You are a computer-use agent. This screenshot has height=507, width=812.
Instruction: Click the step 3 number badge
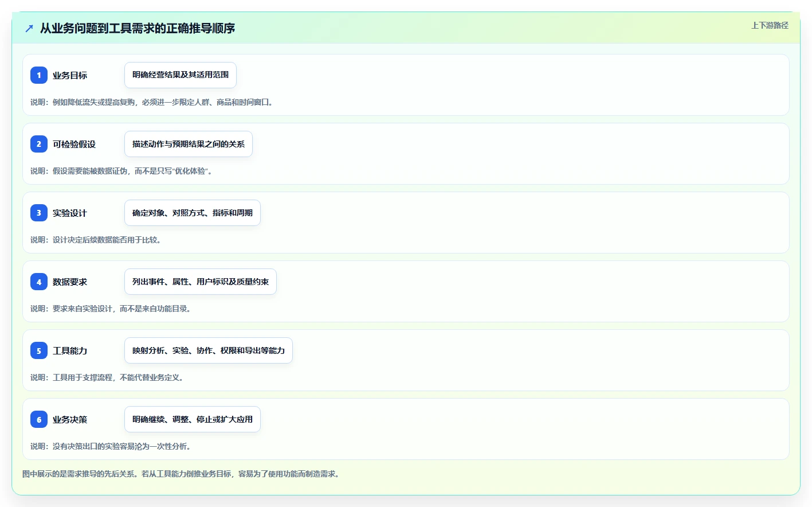39,213
